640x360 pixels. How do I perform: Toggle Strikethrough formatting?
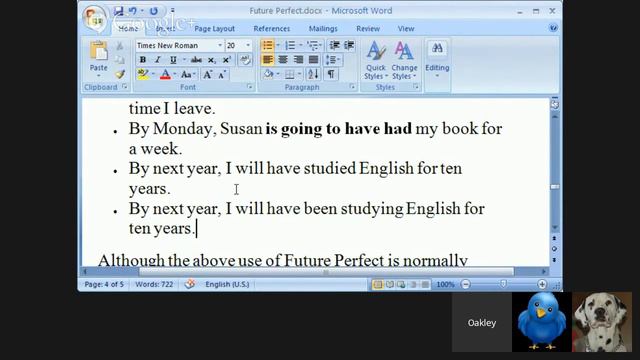[196, 60]
